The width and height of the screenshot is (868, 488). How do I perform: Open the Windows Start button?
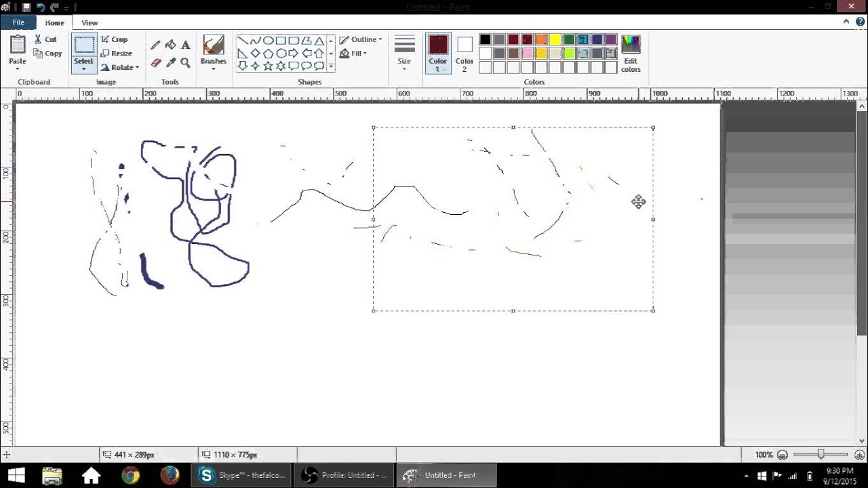(x=16, y=475)
